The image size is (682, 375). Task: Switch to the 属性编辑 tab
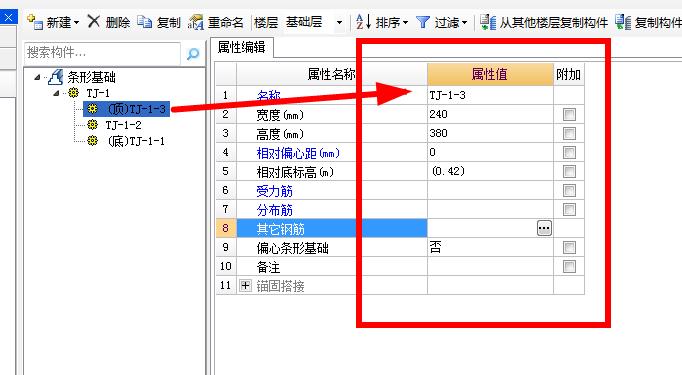point(241,47)
